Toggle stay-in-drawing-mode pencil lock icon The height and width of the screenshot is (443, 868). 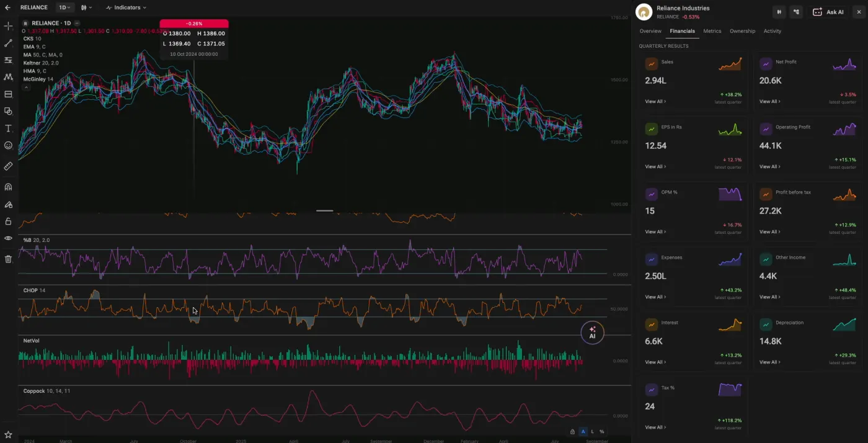pos(8,204)
